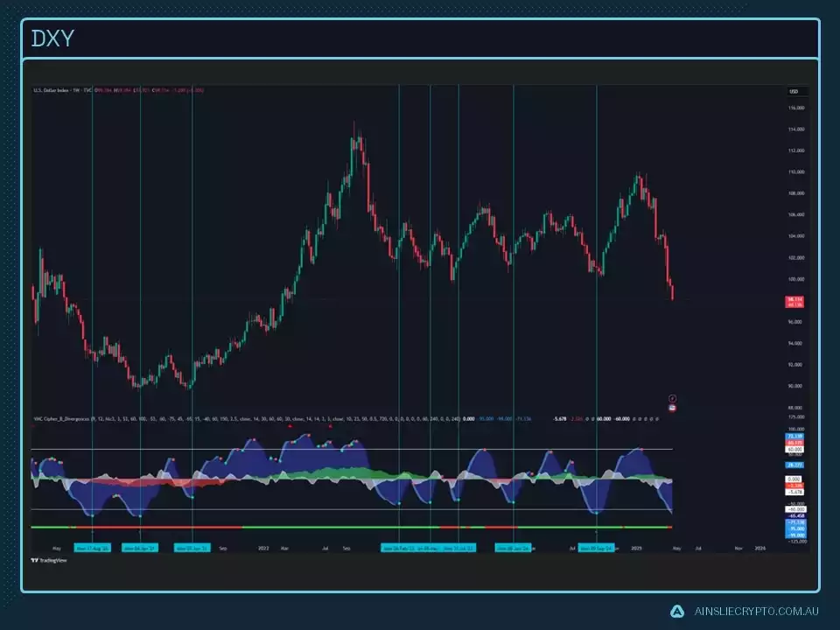Click the red last-price label on the price scale

coord(794,301)
